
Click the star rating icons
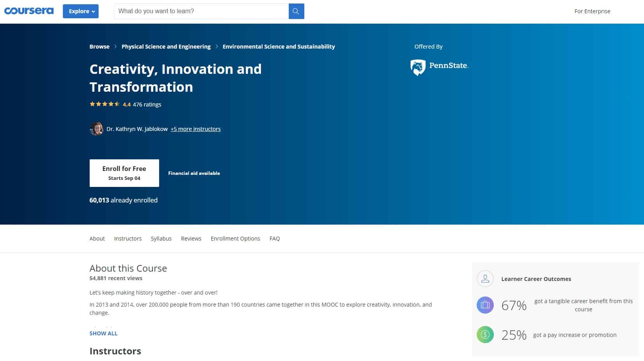point(104,104)
